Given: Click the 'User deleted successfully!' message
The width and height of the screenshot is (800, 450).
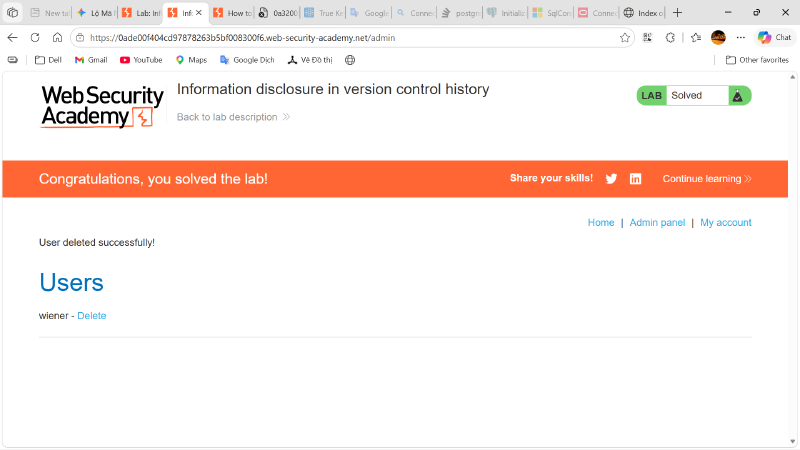Looking at the screenshot, I should pos(97,242).
